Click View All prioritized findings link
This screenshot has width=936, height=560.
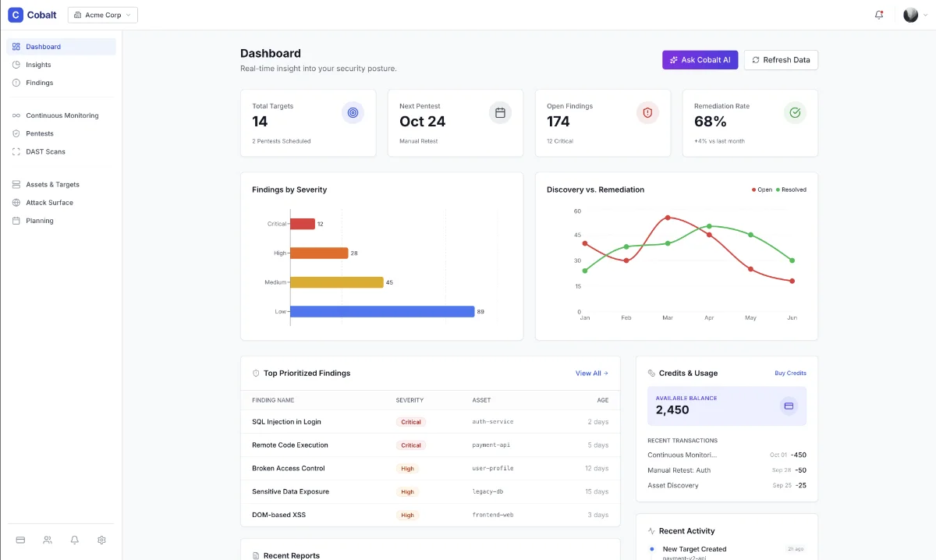(x=592, y=373)
